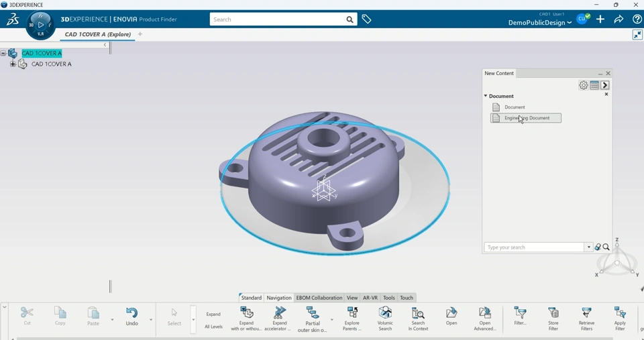Click Partial outer skin tool
This screenshot has width=644, height=340.
(x=312, y=319)
